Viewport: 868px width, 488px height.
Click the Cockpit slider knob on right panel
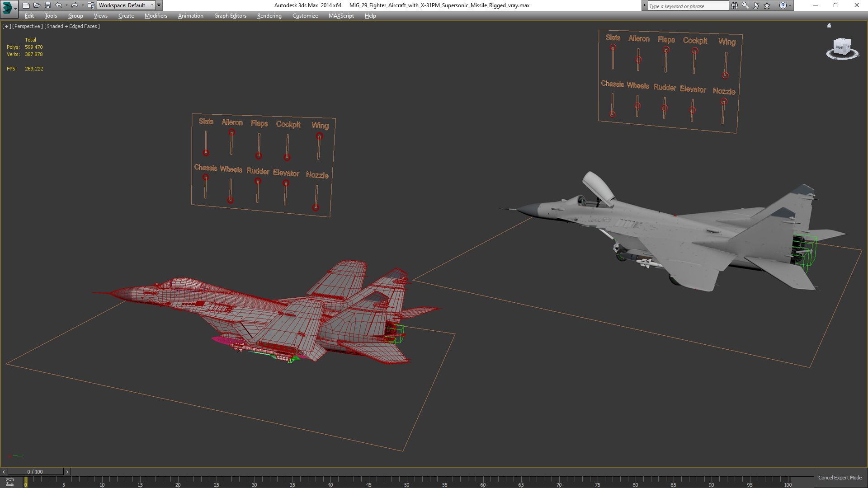(x=695, y=51)
